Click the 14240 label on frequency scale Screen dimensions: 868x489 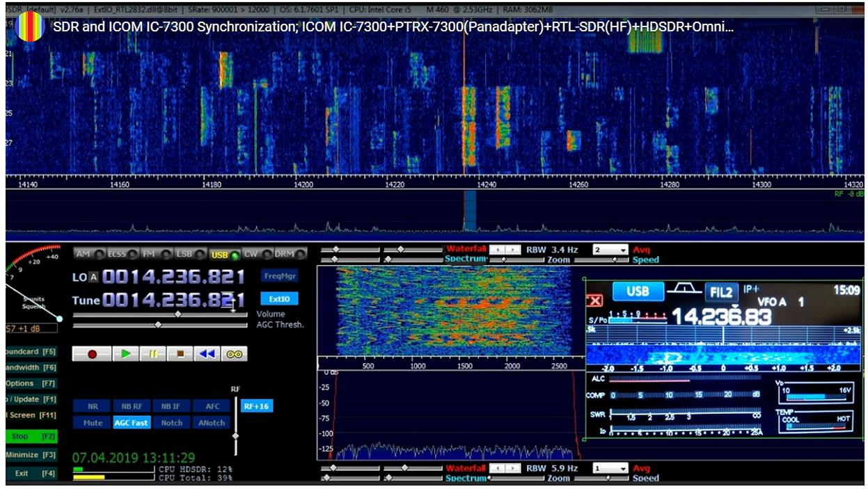[x=487, y=185]
